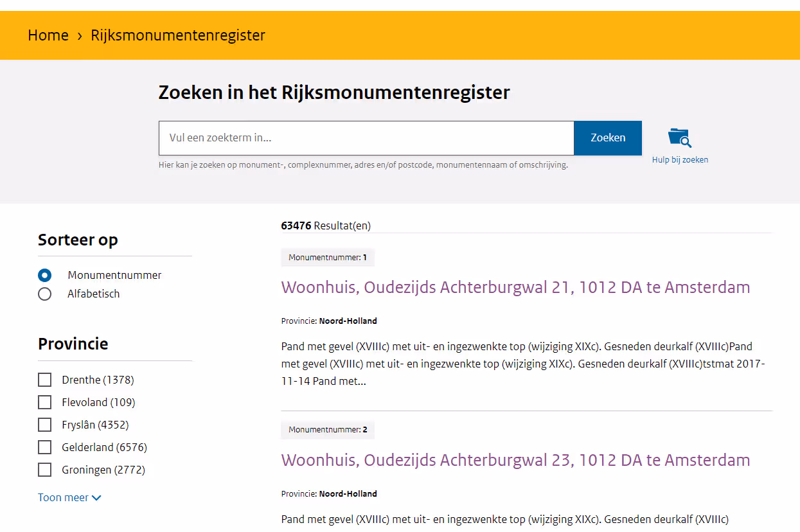Select the Alfabetisch sort option

click(44, 294)
